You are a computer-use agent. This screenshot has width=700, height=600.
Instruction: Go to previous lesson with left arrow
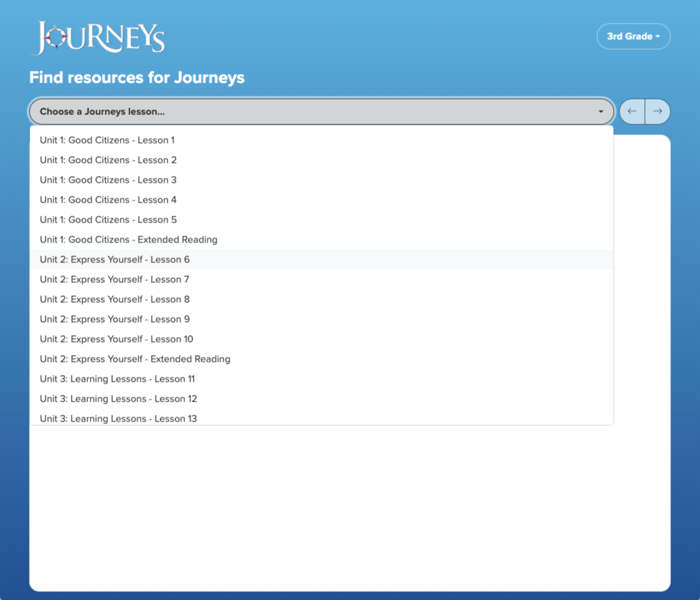coord(632,111)
